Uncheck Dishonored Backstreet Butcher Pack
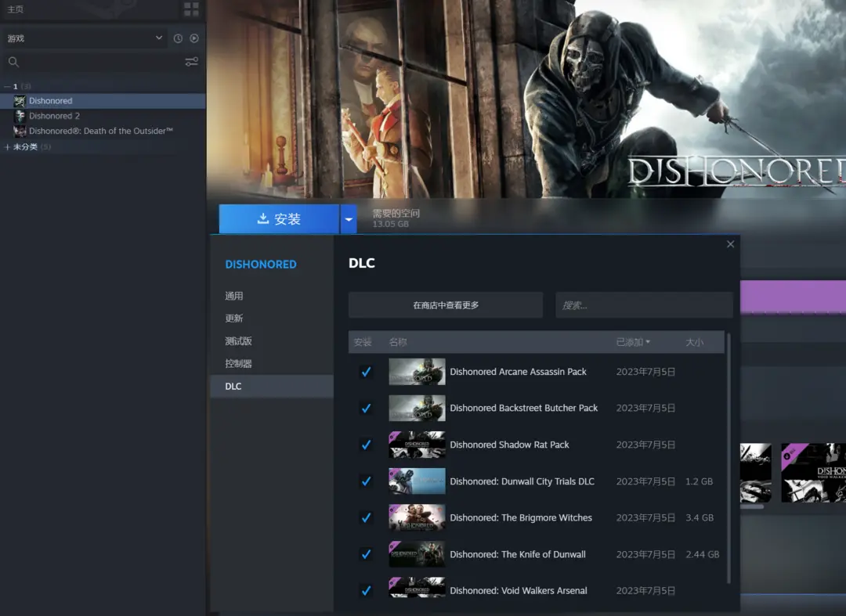The width and height of the screenshot is (846, 616). click(x=366, y=408)
